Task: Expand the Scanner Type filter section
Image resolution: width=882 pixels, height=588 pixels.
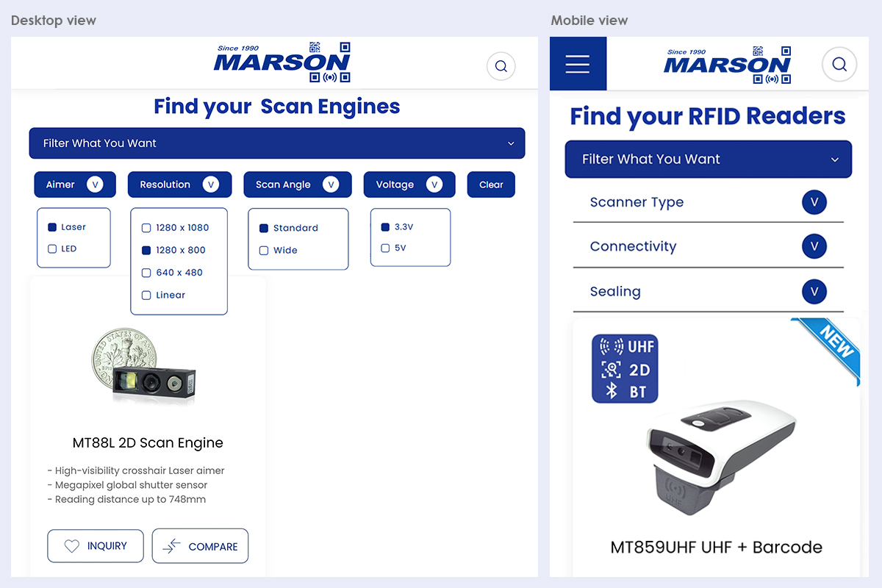Action: (x=814, y=202)
